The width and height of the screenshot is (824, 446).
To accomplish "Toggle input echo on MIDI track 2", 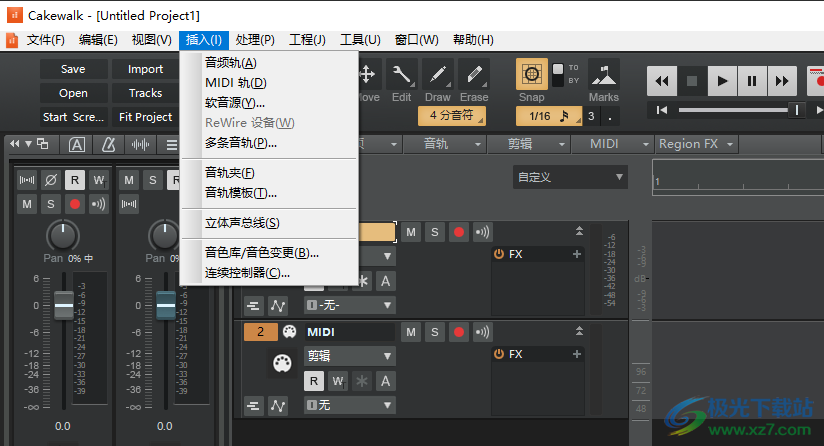I will pos(482,332).
